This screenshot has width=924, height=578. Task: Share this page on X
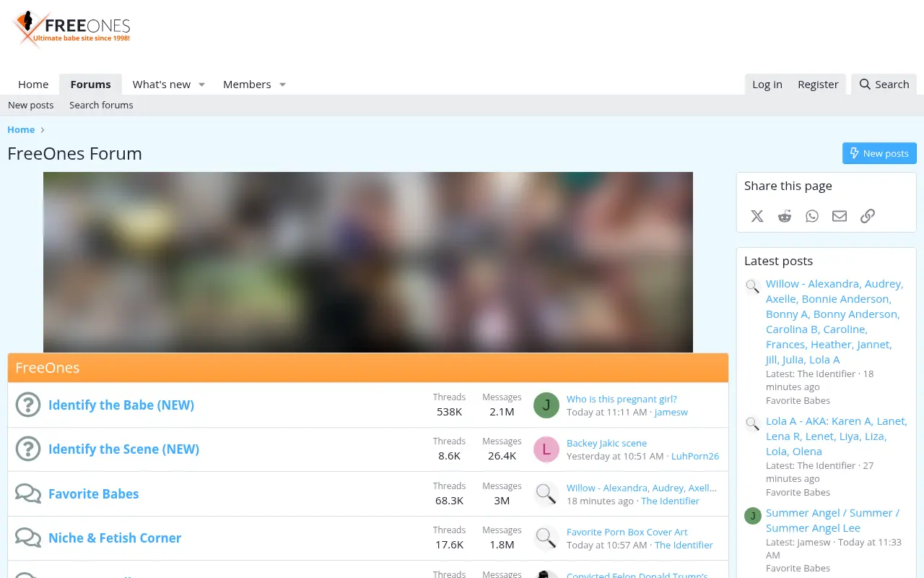[757, 216]
